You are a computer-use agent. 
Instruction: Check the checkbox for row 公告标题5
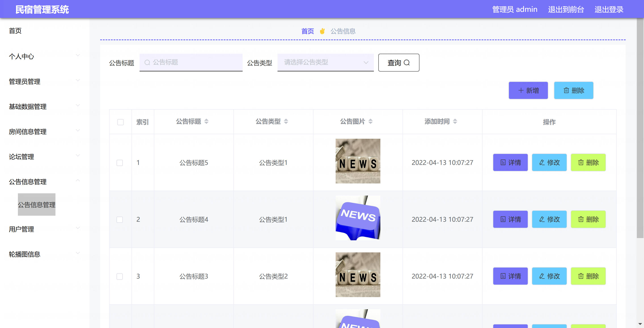119,163
